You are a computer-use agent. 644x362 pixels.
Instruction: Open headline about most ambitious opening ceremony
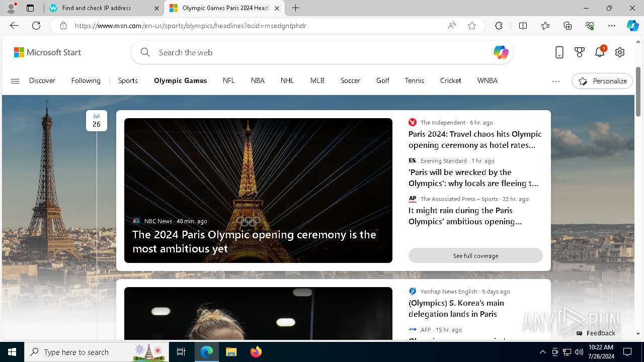tap(254, 241)
